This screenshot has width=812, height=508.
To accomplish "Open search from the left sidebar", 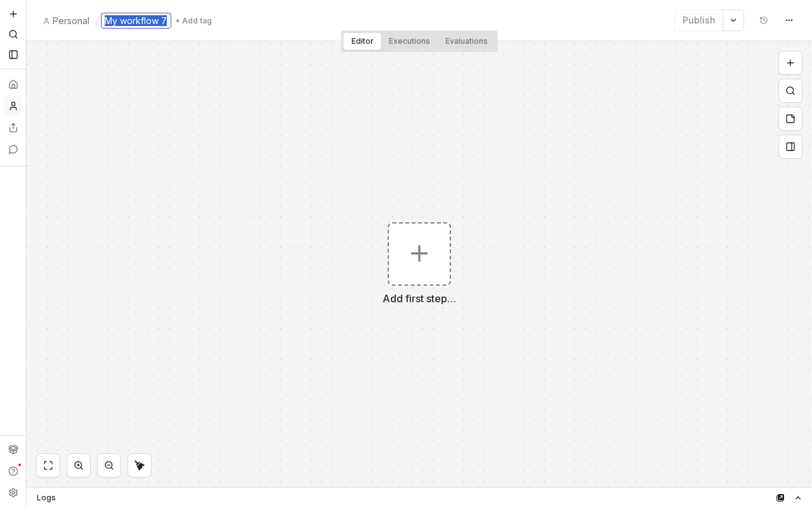I will pyautogui.click(x=13, y=34).
